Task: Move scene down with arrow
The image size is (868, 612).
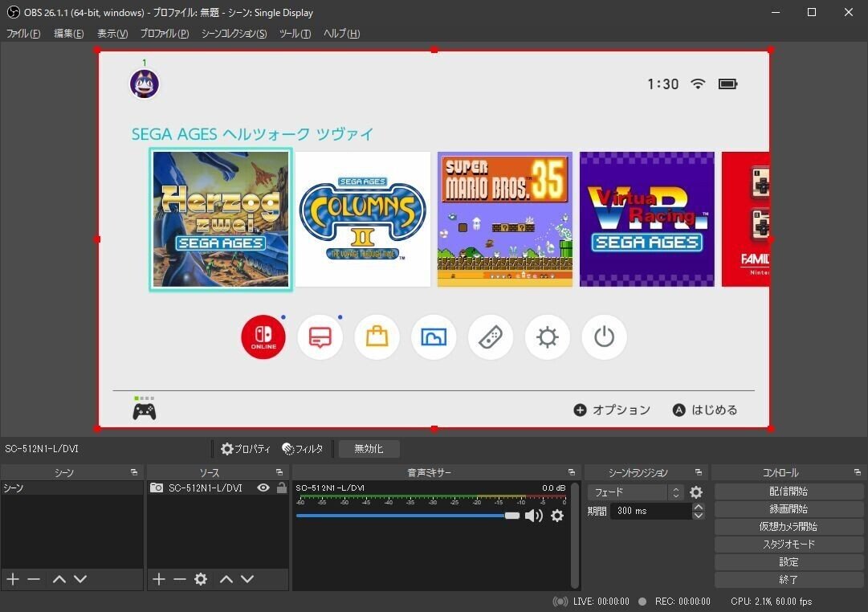Action: (80, 579)
